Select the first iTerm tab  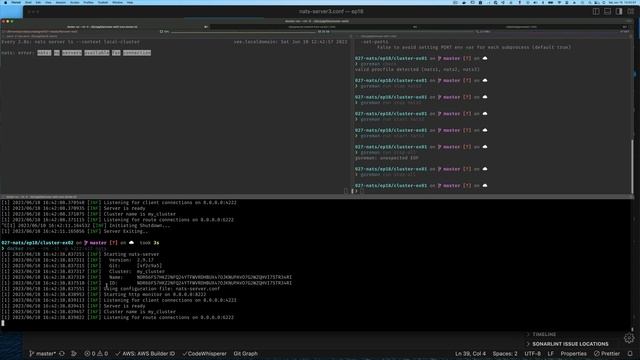pos(105,27)
